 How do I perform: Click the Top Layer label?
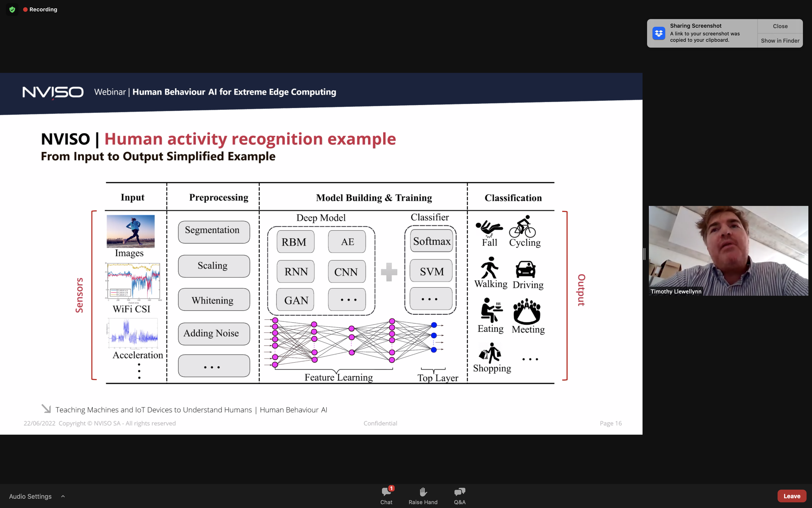click(438, 378)
